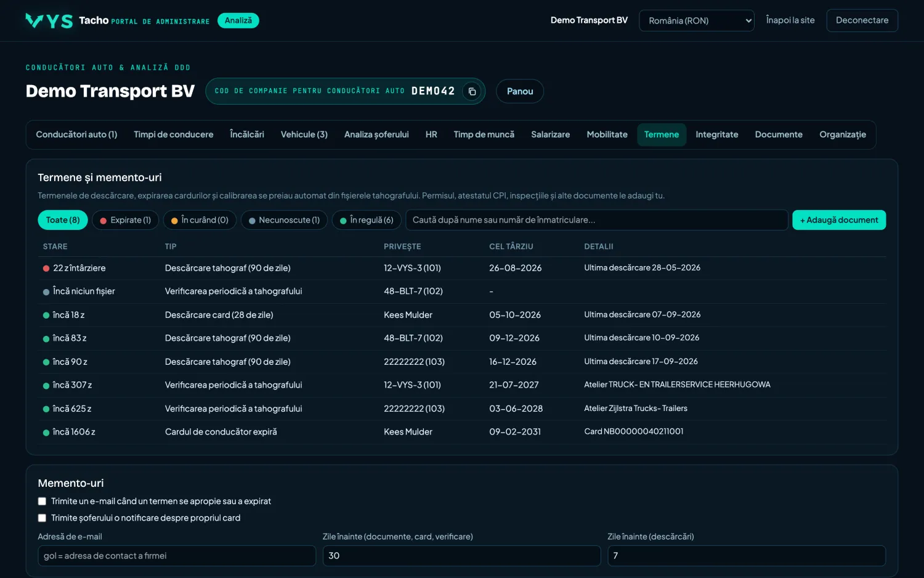Enable e-mail reminder for approaching deadlines
924x578 pixels.
42,502
